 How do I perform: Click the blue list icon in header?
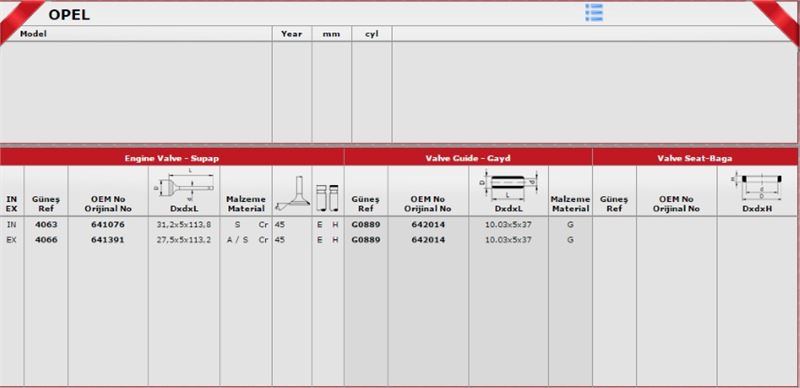pos(594,12)
